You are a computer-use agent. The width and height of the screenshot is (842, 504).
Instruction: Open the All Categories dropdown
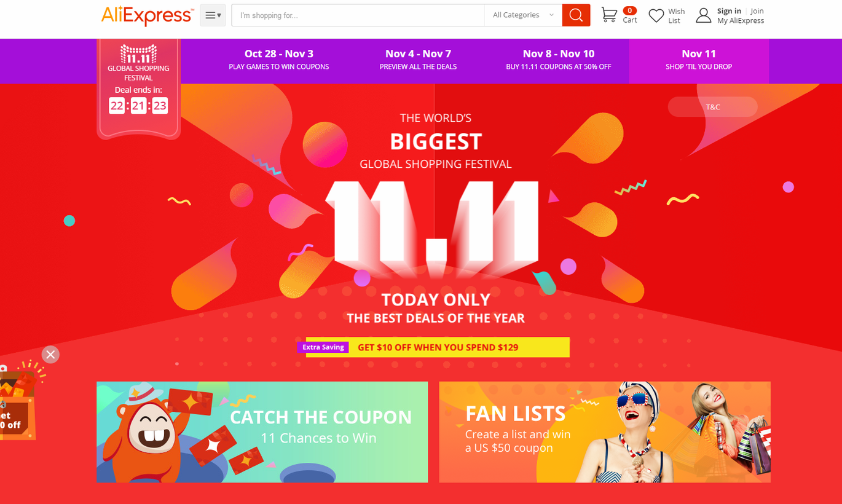pos(523,15)
